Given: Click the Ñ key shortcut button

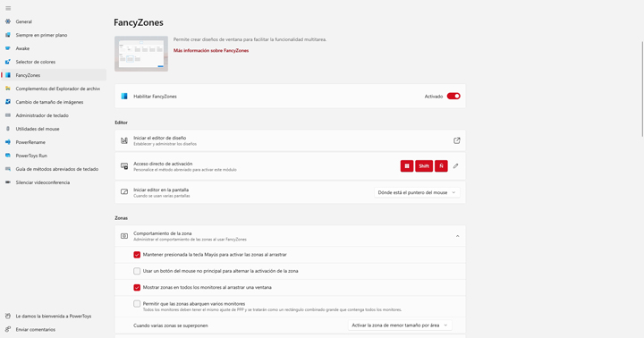Looking at the screenshot, I should tap(441, 166).
